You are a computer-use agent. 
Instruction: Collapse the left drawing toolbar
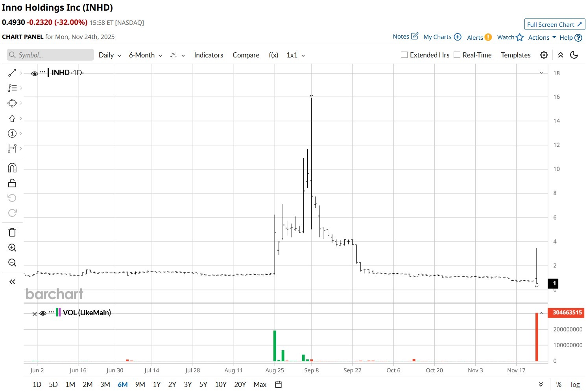pyautogui.click(x=12, y=282)
